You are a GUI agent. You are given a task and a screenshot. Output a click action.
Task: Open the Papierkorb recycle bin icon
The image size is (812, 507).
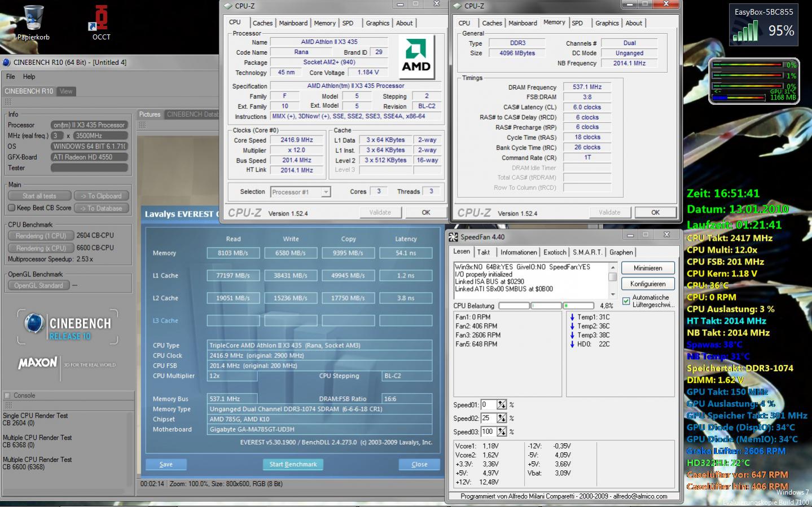coord(33,23)
